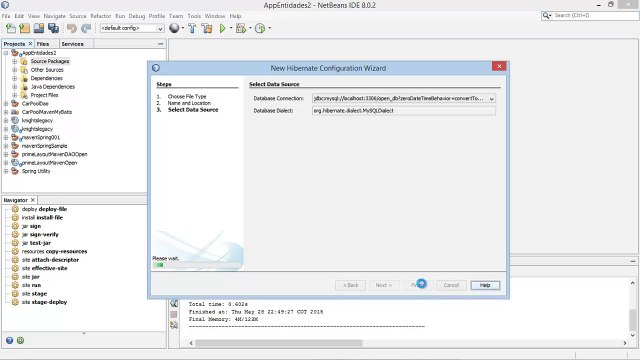Open the Database Connection dropdown

[491, 98]
